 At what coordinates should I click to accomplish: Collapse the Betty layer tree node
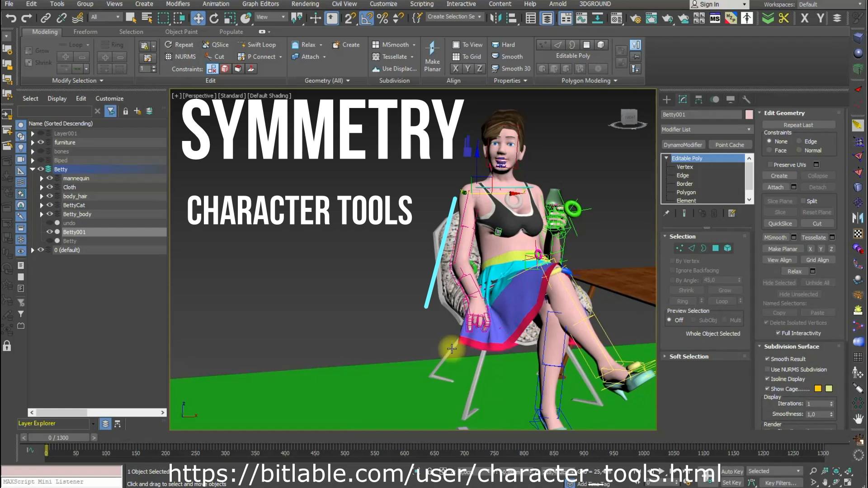(33, 169)
